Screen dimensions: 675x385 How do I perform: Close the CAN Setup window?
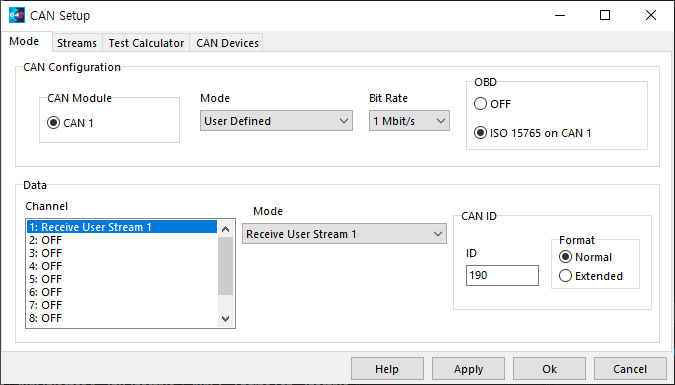[651, 16]
